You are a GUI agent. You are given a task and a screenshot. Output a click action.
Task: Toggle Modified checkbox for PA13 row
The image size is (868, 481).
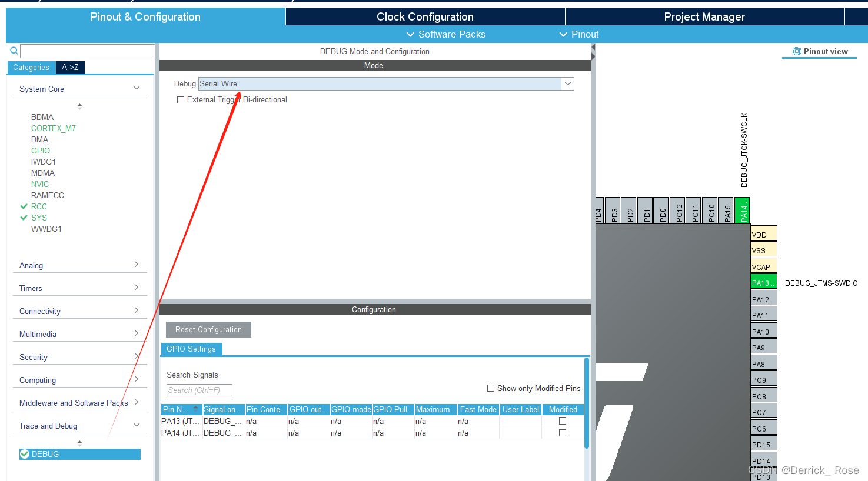pyautogui.click(x=563, y=421)
